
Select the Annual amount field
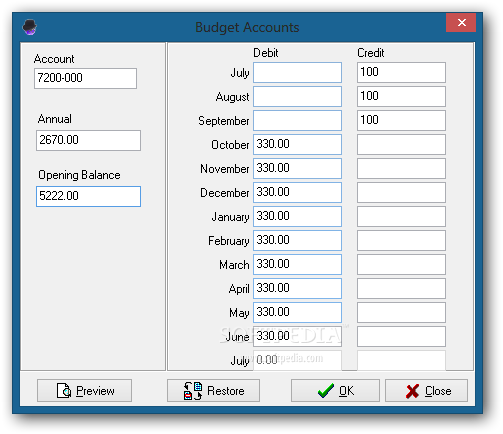point(88,140)
